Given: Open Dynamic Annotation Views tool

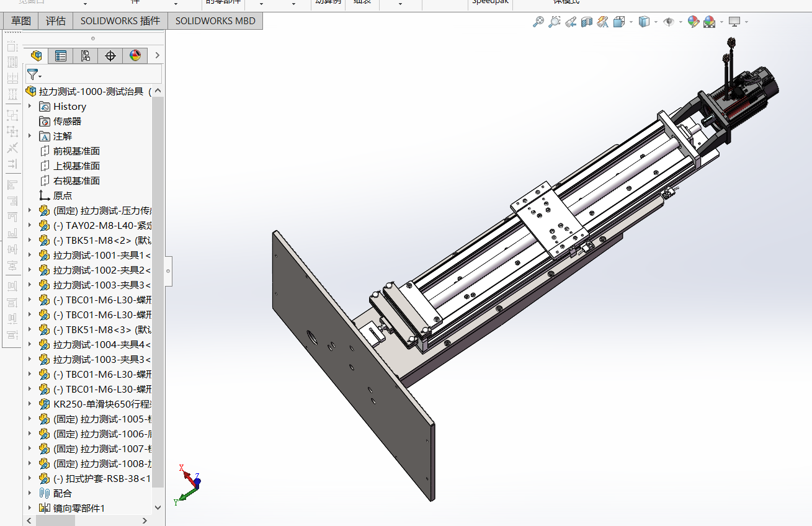Looking at the screenshot, I should tap(602, 22).
